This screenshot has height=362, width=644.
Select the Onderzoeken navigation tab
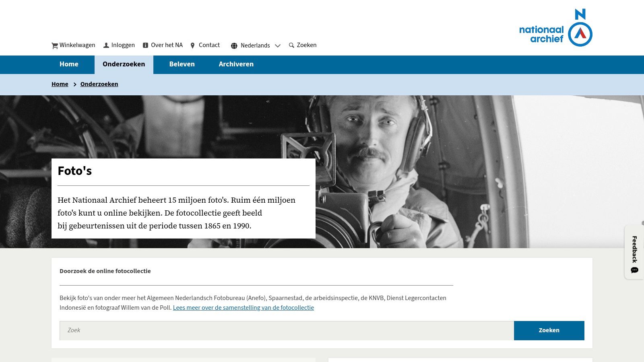(124, 64)
